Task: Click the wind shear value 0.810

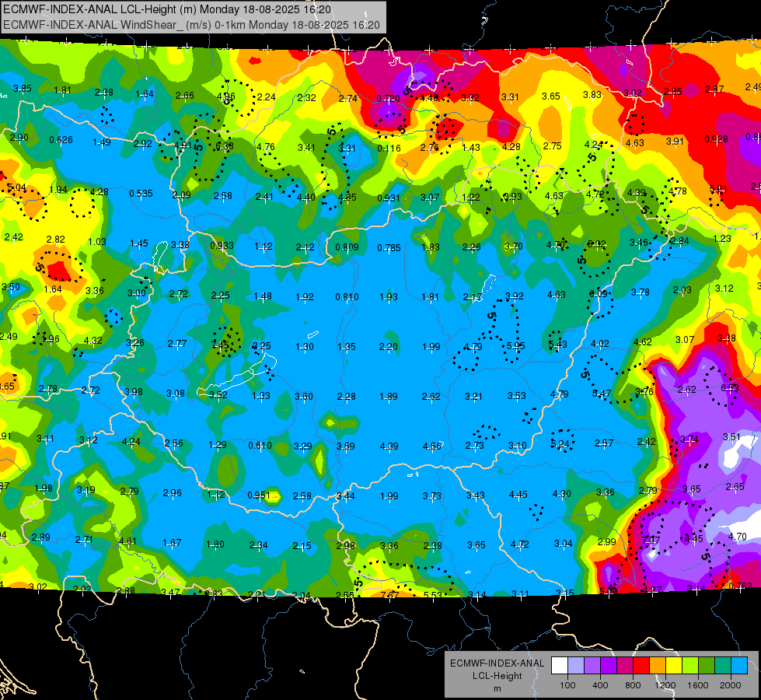Action: (347, 297)
